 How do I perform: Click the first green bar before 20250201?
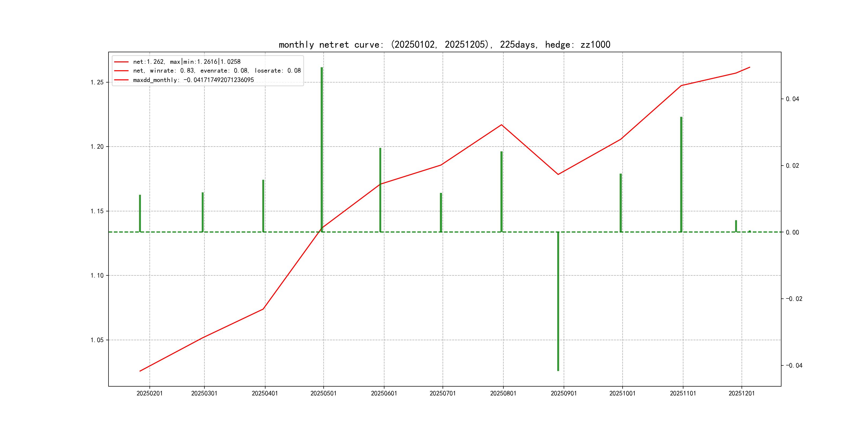coord(140,213)
